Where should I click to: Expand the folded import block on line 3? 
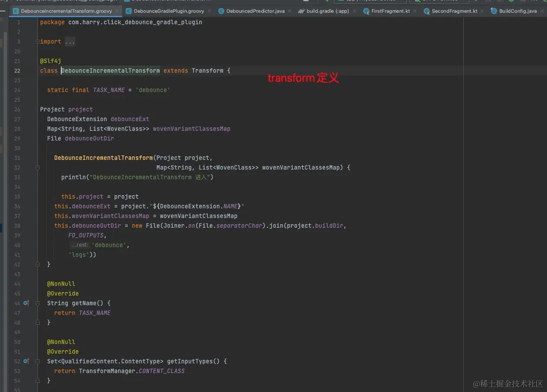pyautogui.click(x=37, y=41)
